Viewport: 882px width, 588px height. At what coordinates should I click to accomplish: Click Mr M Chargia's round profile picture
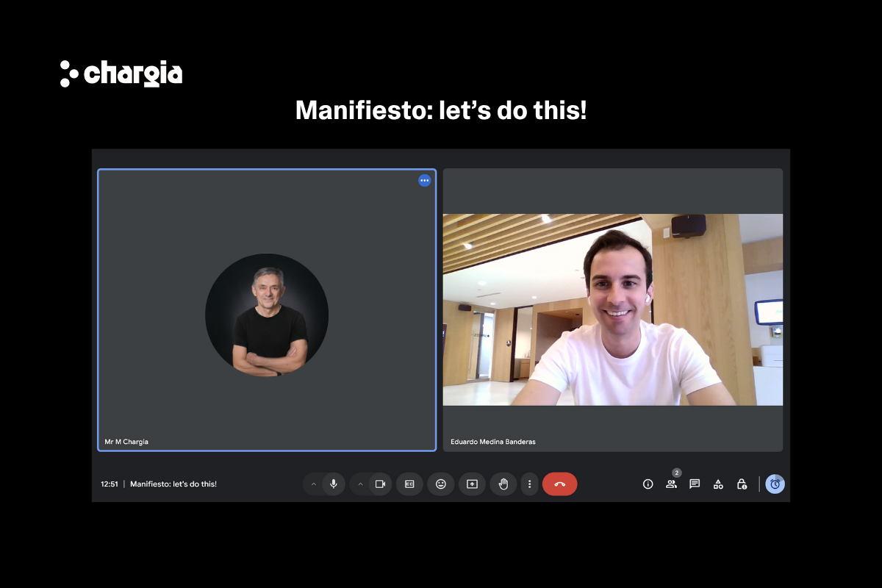pos(267,315)
